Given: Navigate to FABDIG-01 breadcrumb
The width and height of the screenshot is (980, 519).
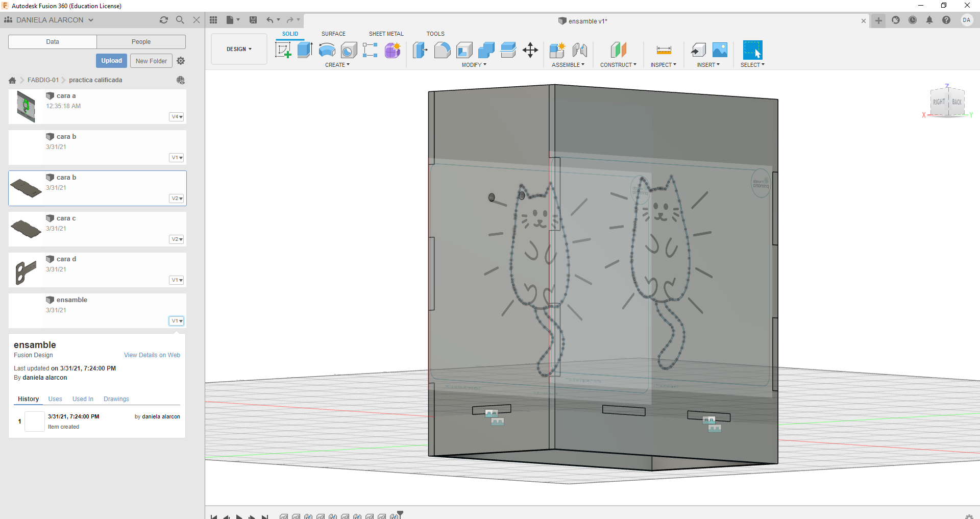Looking at the screenshot, I should click(43, 80).
